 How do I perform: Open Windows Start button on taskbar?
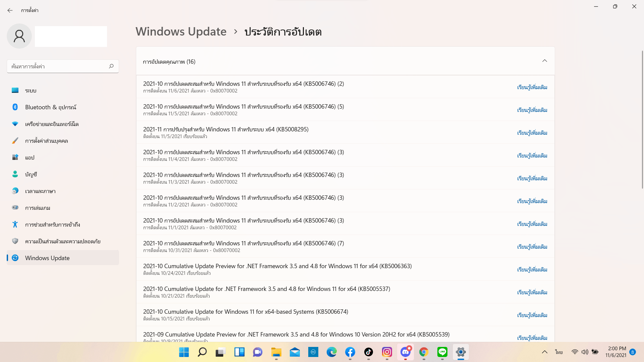pyautogui.click(x=184, y=352)
